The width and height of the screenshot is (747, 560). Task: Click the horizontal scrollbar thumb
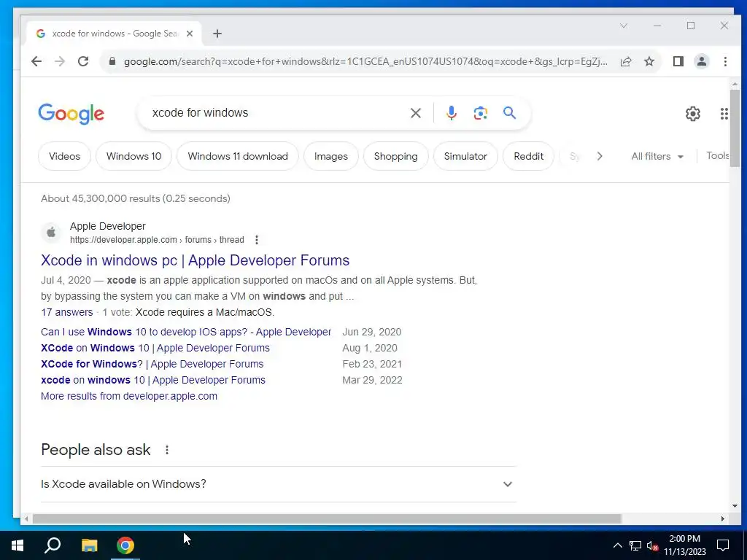tap(327, 518)
